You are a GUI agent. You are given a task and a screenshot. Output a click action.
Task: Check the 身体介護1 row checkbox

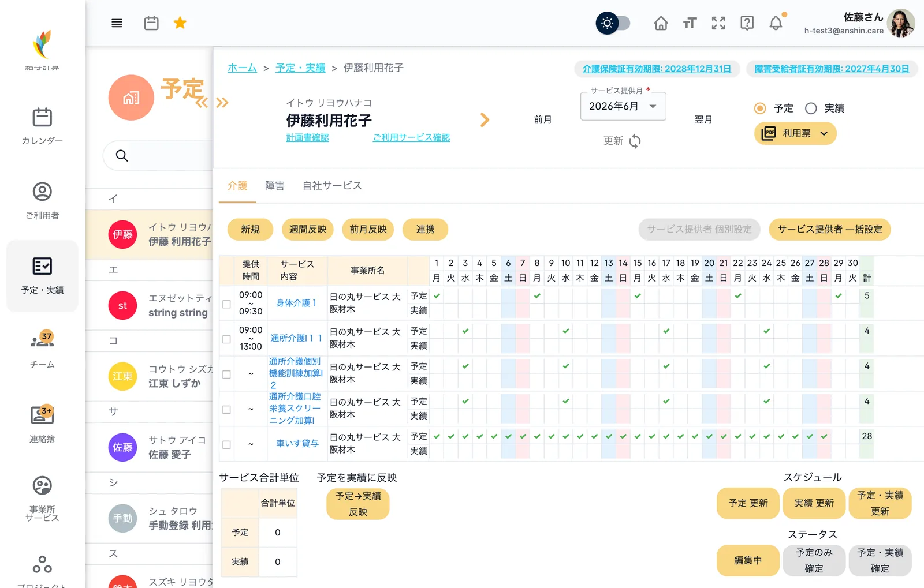(226, 304)
